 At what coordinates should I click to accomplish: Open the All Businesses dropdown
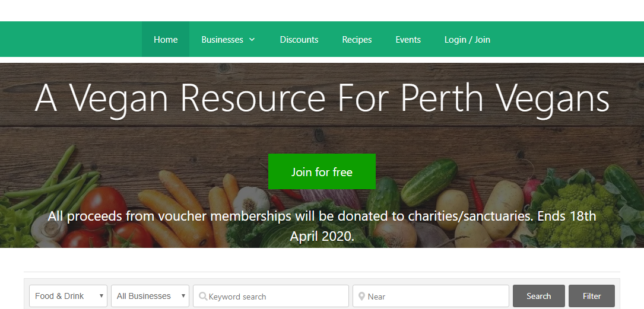(150, 296)
